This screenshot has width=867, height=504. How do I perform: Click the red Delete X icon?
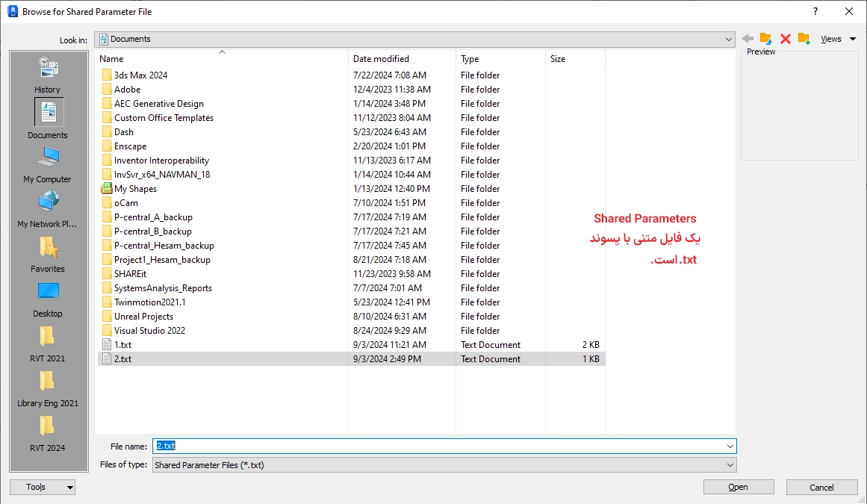point(785,39)
